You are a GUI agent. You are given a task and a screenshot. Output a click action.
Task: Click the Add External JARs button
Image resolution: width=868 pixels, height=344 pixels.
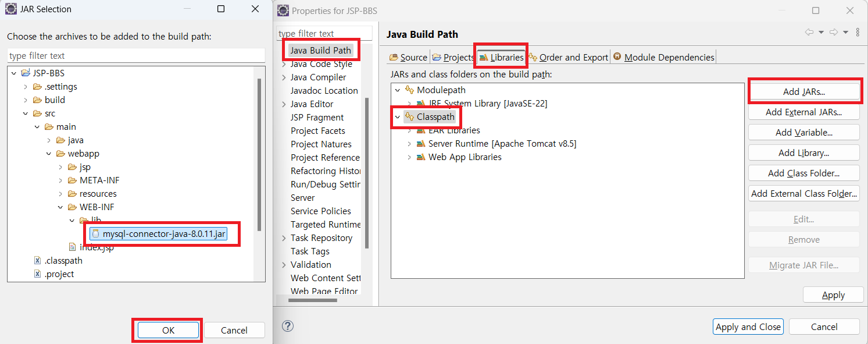[x=803, y=112]
